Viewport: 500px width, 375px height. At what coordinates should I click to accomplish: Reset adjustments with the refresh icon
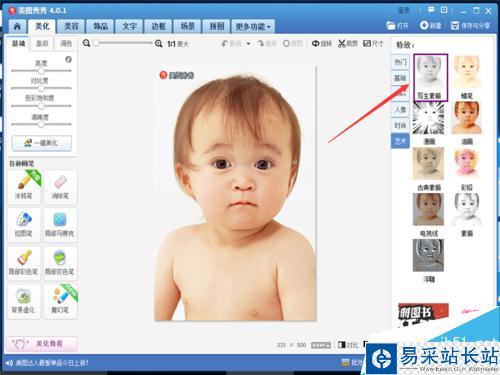(68, 59)
